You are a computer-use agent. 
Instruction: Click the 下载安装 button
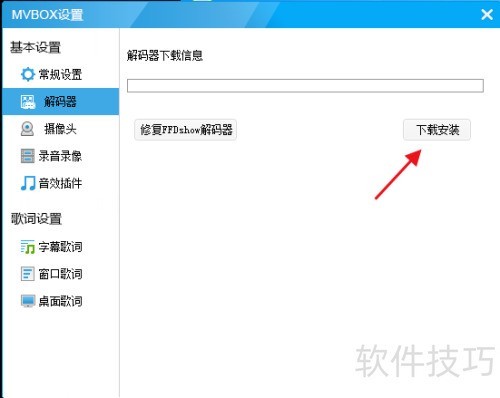coord(437,130)
